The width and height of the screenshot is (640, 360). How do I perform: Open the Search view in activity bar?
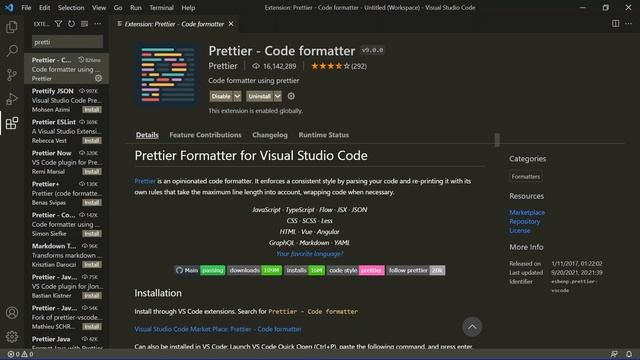[x=12, y=51]
